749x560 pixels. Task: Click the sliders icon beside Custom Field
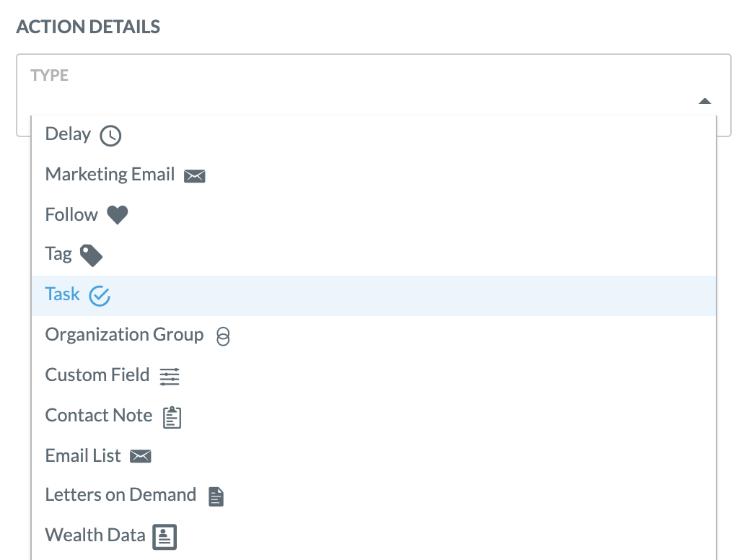point(170,377)
